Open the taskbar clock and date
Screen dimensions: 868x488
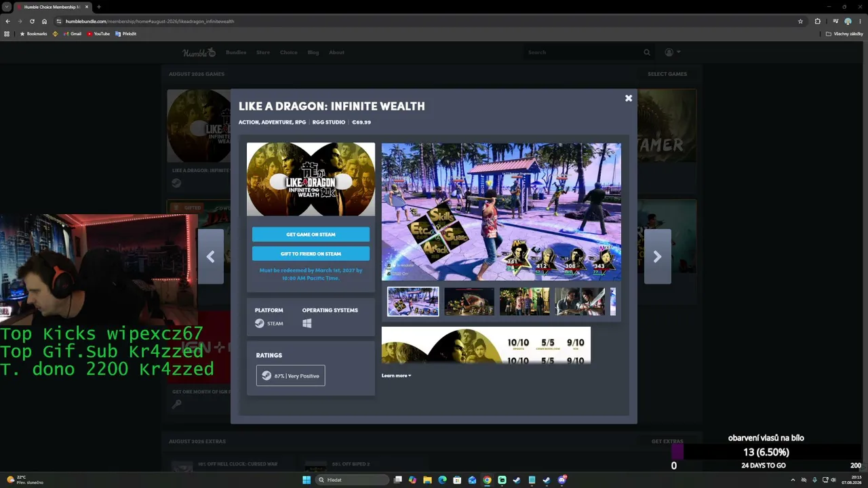point(851,480)
